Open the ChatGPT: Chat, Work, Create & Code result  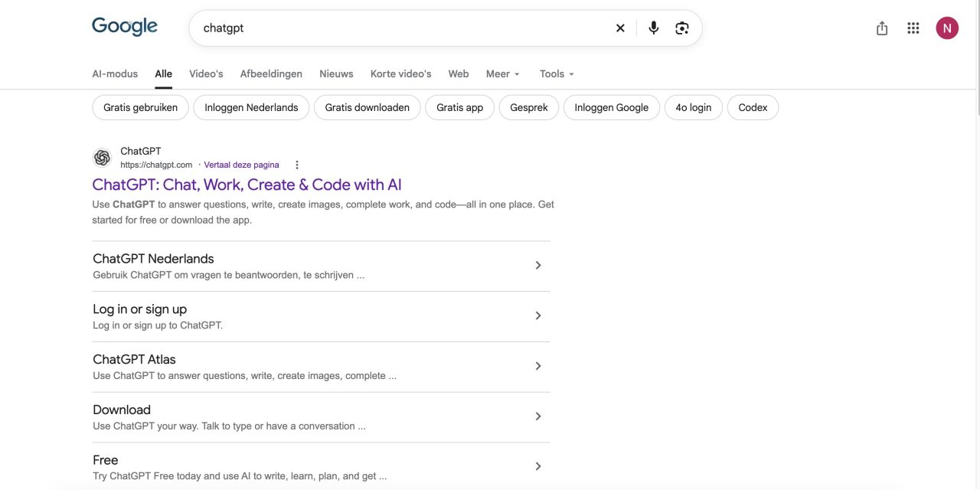tap(247, 185)
